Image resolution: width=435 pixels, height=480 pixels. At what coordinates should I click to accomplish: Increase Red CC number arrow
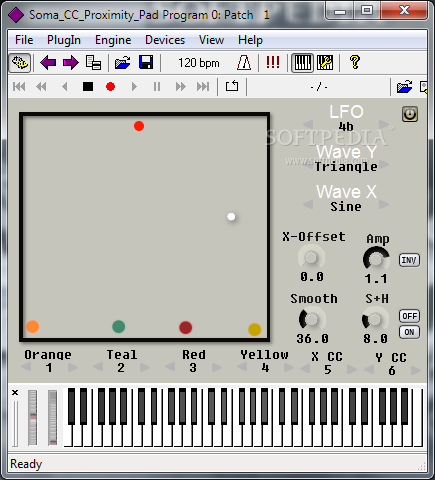coord(217,367)
